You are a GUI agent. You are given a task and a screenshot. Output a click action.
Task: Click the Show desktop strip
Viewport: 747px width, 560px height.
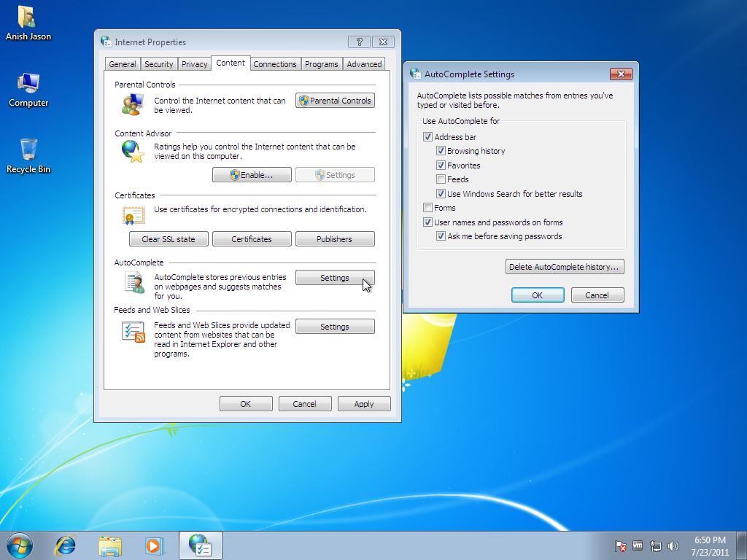[x=742, y=545]
